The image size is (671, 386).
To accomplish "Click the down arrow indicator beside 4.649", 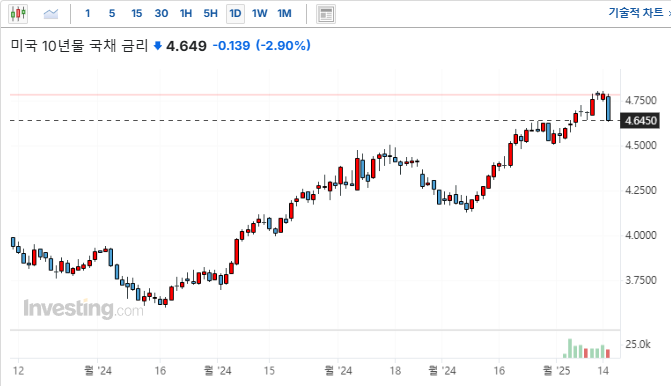I will tap(157, 46).
